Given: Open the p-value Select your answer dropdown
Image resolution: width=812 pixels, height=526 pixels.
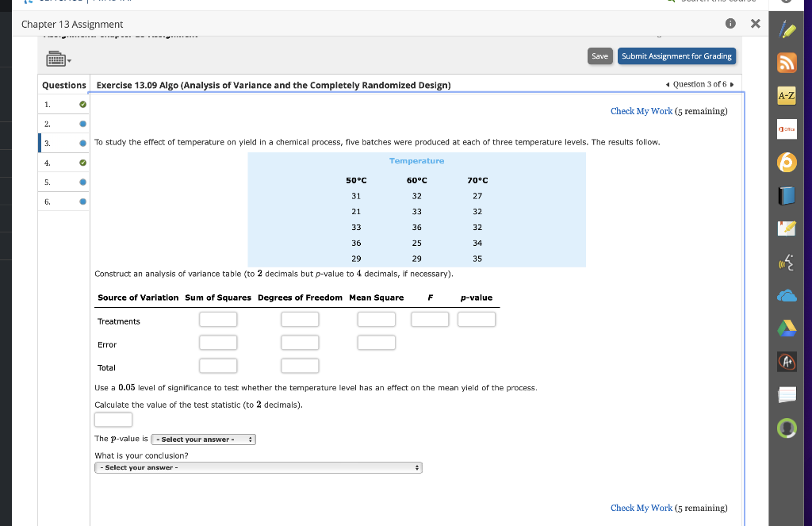Looking at the screenshot, I should tap(203, 440).
